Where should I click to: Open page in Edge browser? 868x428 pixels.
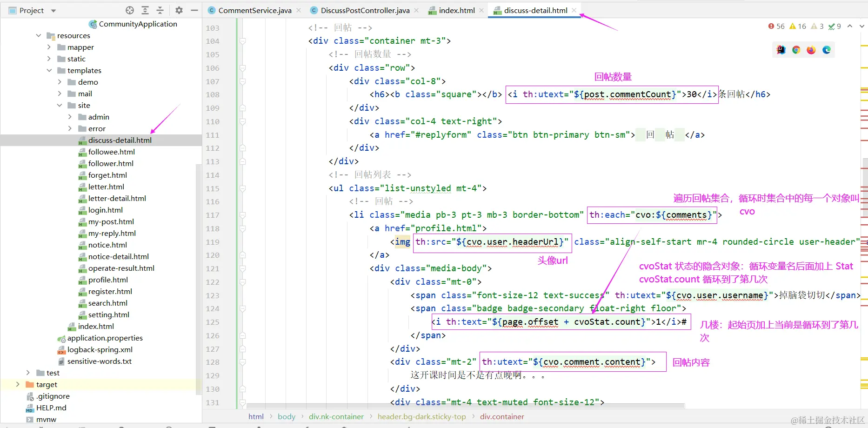pyautogui.click(x=827, y=50)
